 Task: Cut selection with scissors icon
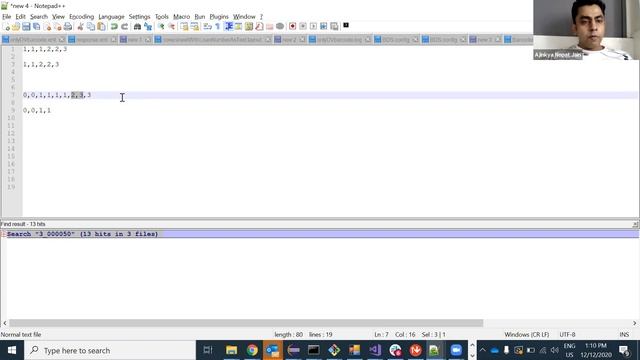point(80,27)
